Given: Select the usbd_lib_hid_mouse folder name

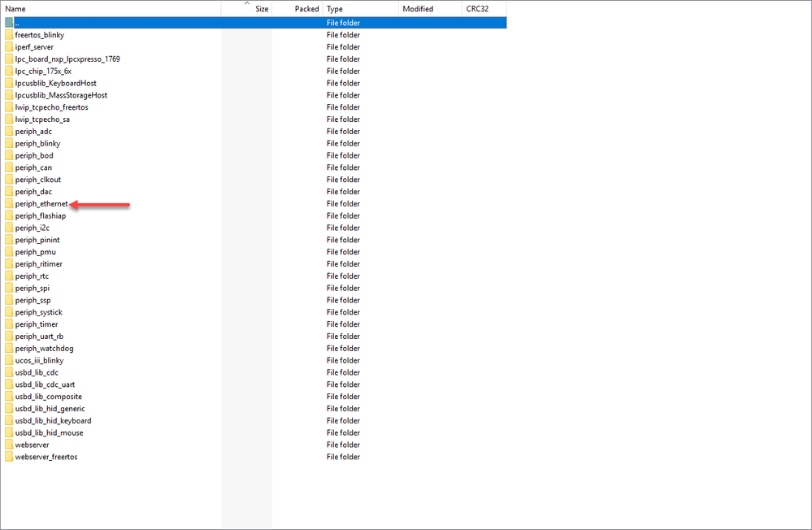Looking at the screenshot, I should pyautogui.click(x=49, y=432).
